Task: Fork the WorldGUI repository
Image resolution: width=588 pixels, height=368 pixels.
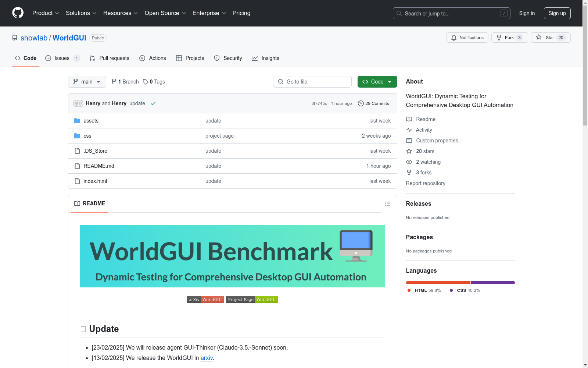Action: coord(509,38)
